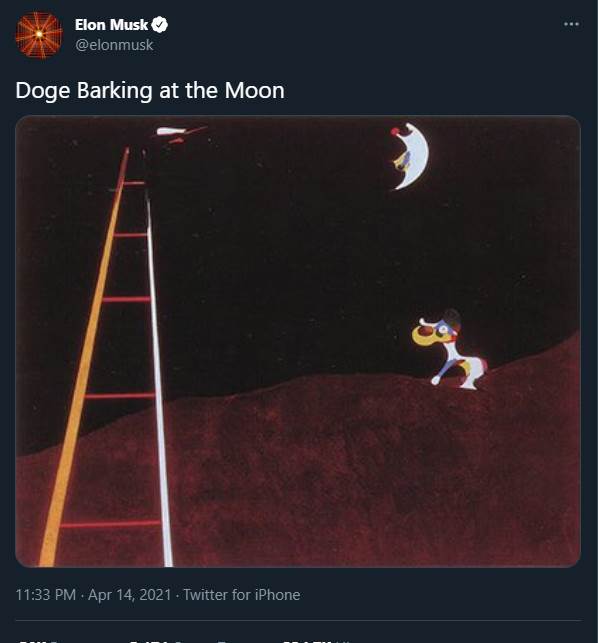Viewport: 598px width, 643px height.
Task: Click the crescent moon in the painting
Action: tap(411, 157)
